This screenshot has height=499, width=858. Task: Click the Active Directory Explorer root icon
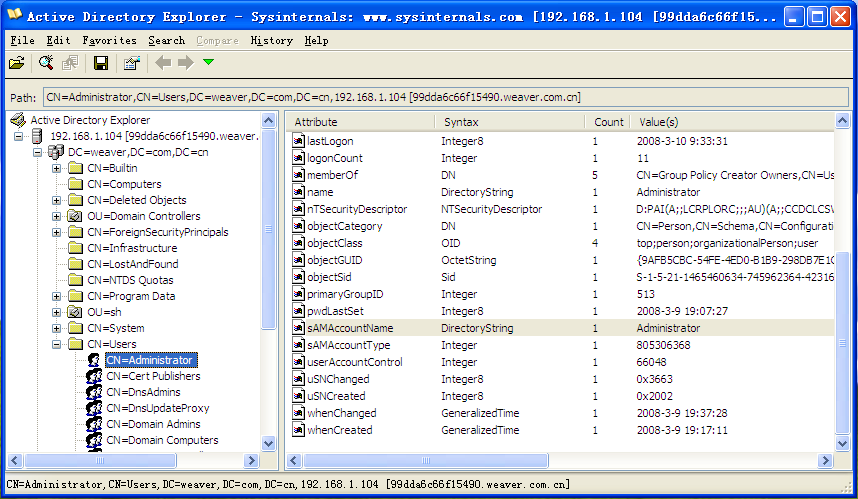tap(18, 119)
